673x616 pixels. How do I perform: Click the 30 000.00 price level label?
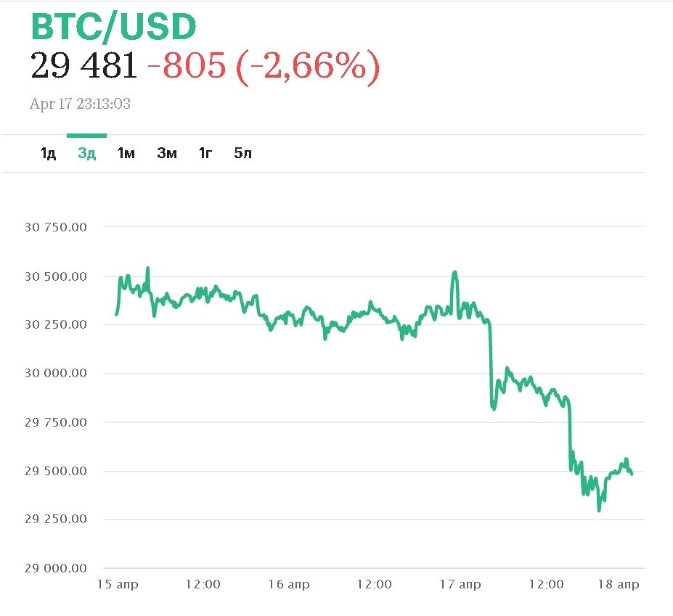click(x=56, y=374)
